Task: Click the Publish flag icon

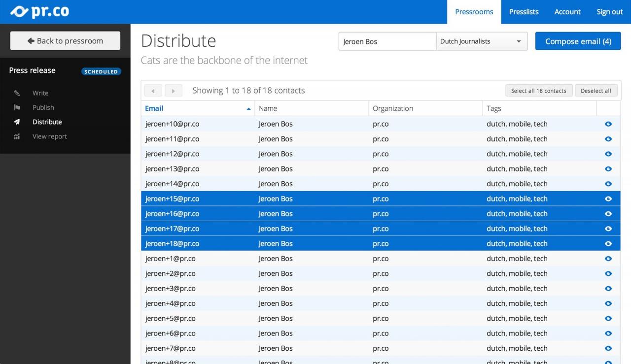Action: coord(17,107)
